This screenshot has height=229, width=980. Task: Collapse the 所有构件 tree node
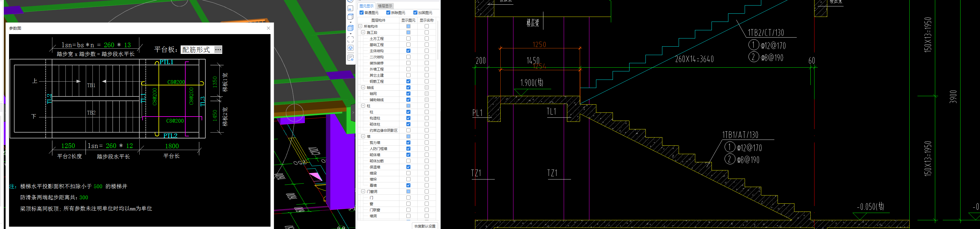[x=360, y=26]
